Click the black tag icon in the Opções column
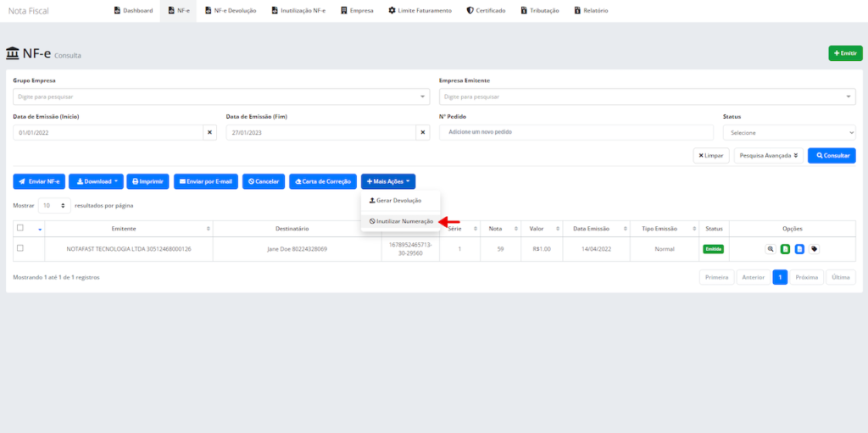 (814, 249)
